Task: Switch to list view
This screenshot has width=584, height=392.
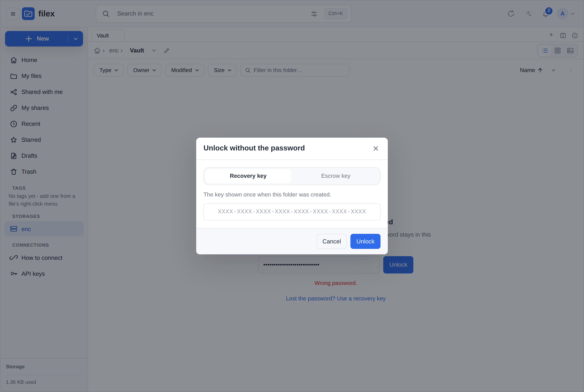Action: [x=545, y=51]
